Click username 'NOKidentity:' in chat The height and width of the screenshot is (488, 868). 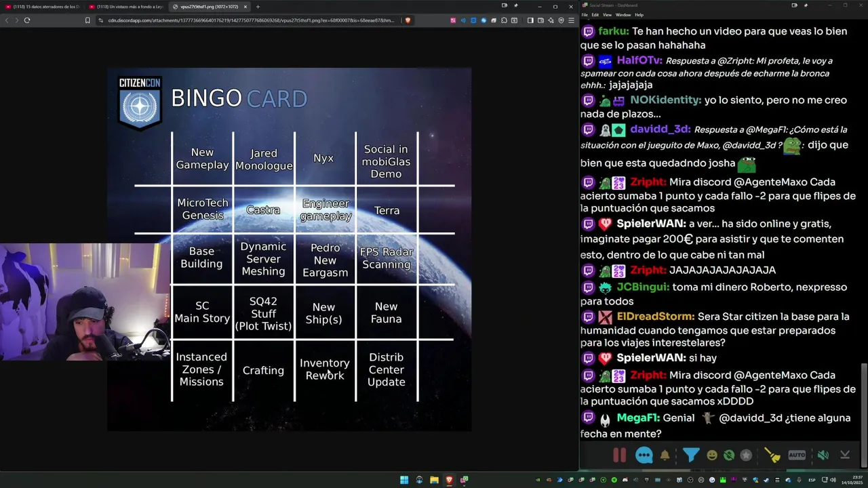point(665,100)
